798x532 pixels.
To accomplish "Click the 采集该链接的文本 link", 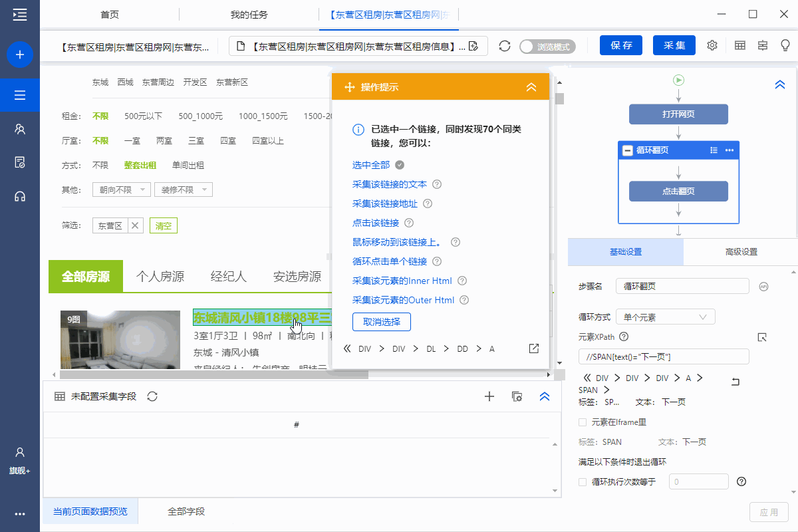I will click(x=389, y=184).
